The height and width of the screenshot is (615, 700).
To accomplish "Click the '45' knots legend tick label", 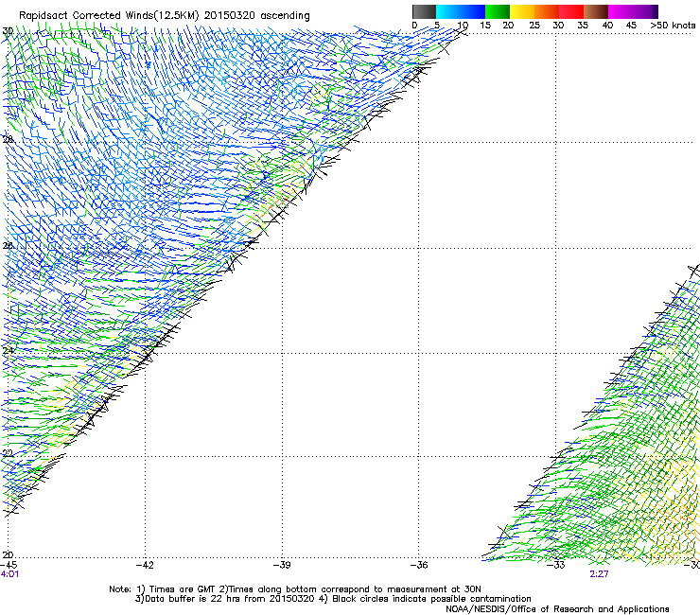I will 631,26.
